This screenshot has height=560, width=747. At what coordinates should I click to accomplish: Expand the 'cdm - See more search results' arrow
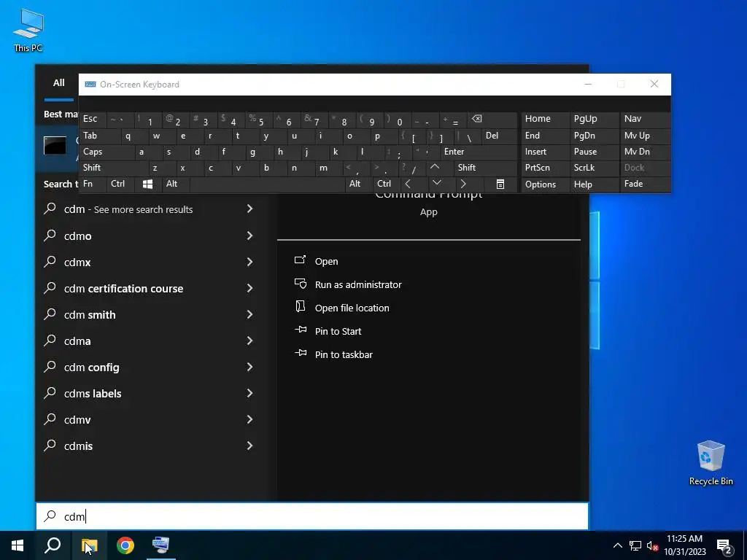click(x=249, y=209)
